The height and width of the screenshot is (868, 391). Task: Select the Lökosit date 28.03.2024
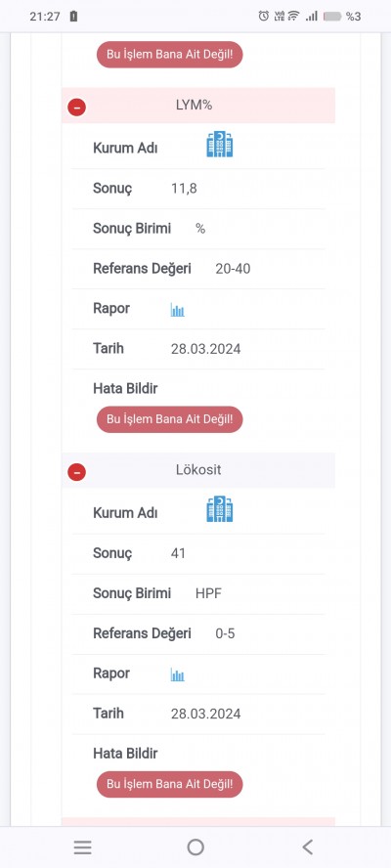[x=205, y=714]
